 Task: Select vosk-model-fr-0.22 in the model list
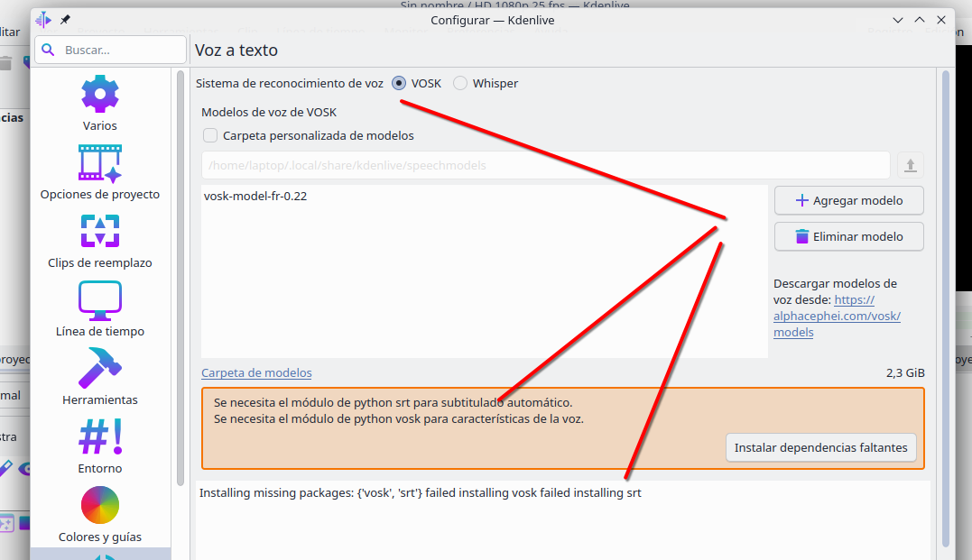[x=255, y=196]
